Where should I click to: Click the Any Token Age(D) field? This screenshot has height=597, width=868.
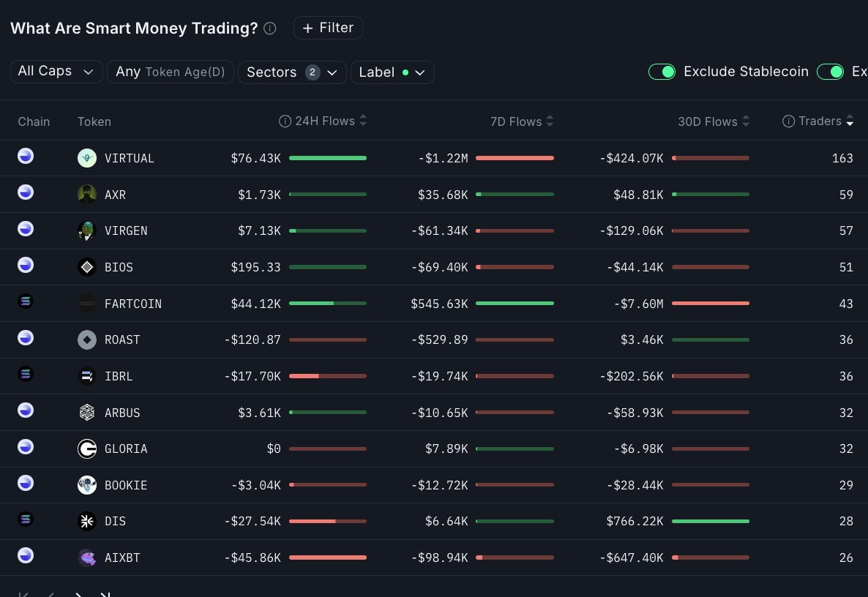point(171,72)
